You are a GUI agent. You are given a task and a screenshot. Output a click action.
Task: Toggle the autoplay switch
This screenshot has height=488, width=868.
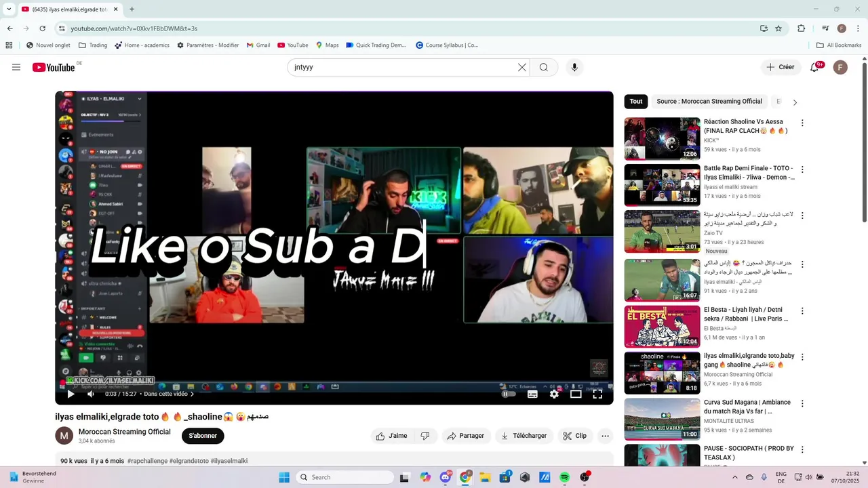(x=508, y=394)
